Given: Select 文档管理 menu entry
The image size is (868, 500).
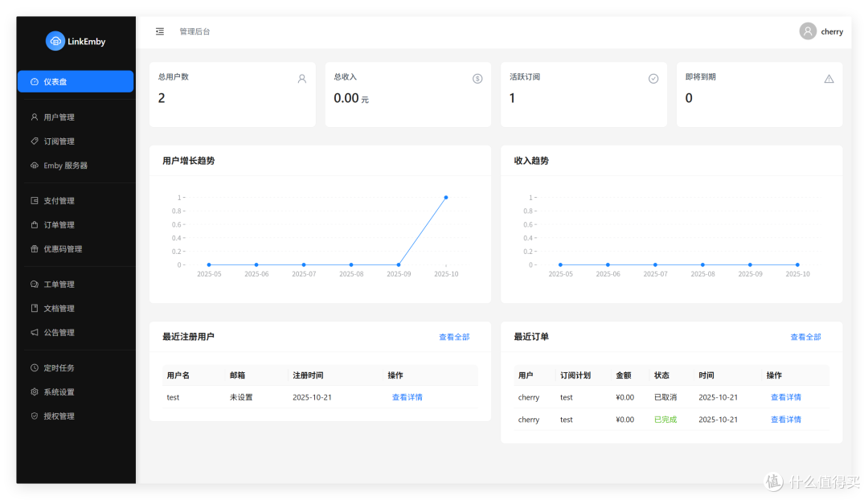Looking at the screenshot, I should pyautogui.click(x=76, y=308).
